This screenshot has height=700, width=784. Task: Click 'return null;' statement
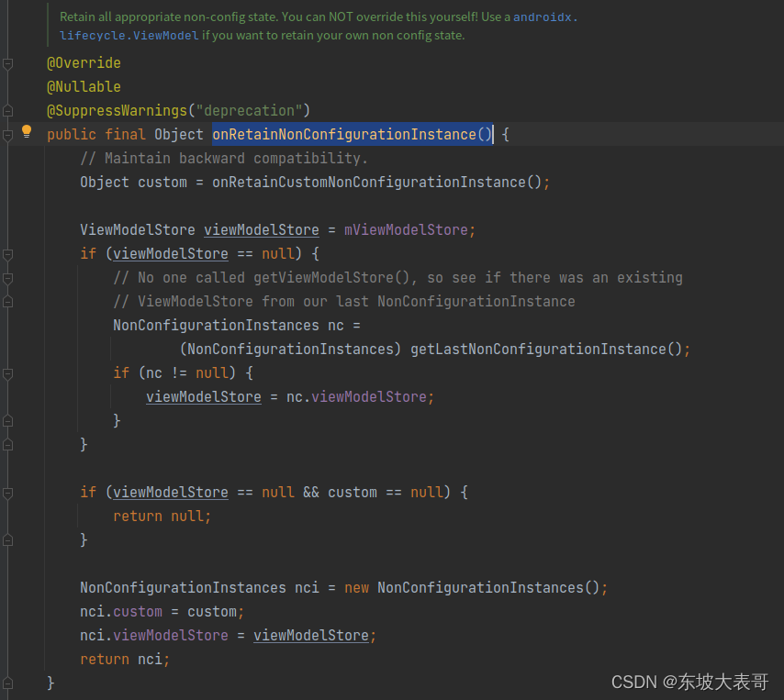(162, 517)
